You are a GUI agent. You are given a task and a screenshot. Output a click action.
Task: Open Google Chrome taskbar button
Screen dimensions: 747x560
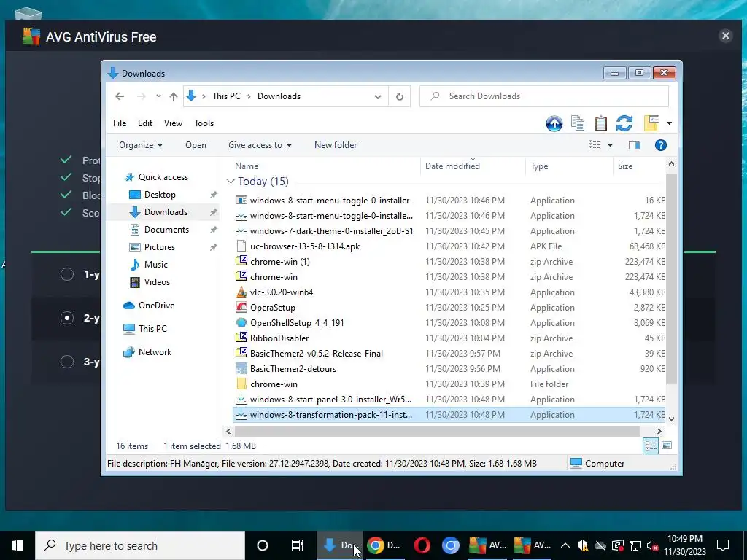click(x=384, y=545)
